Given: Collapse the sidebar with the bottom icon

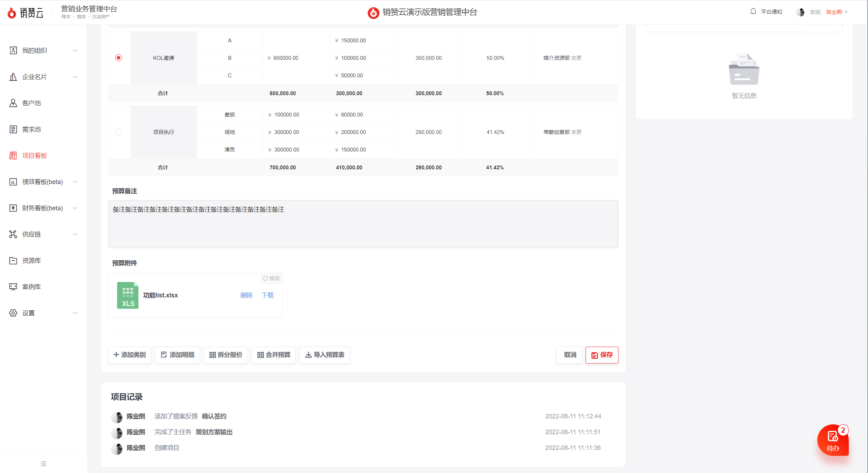Looking at the screenshot, I should click(x=43, y=464).
